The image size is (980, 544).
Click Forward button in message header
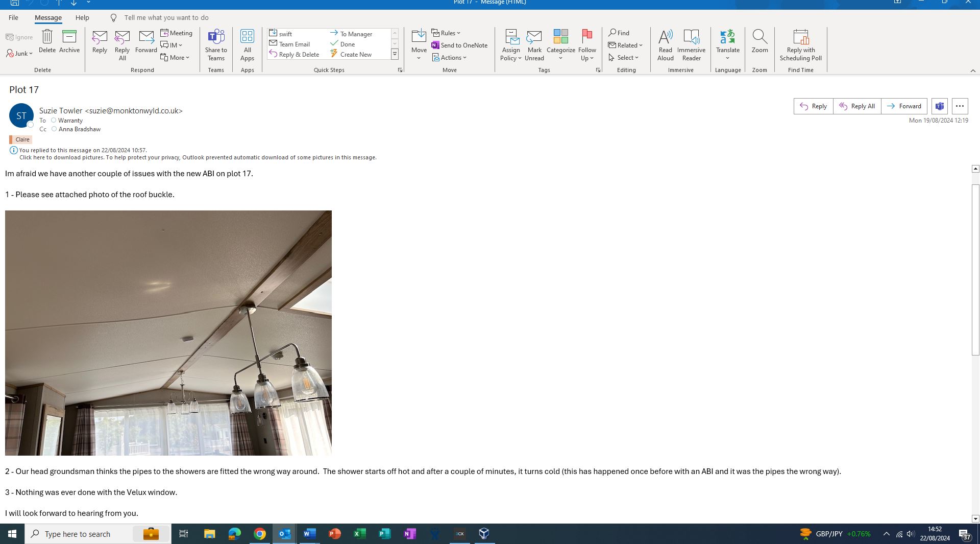click(x=904, y=106)
